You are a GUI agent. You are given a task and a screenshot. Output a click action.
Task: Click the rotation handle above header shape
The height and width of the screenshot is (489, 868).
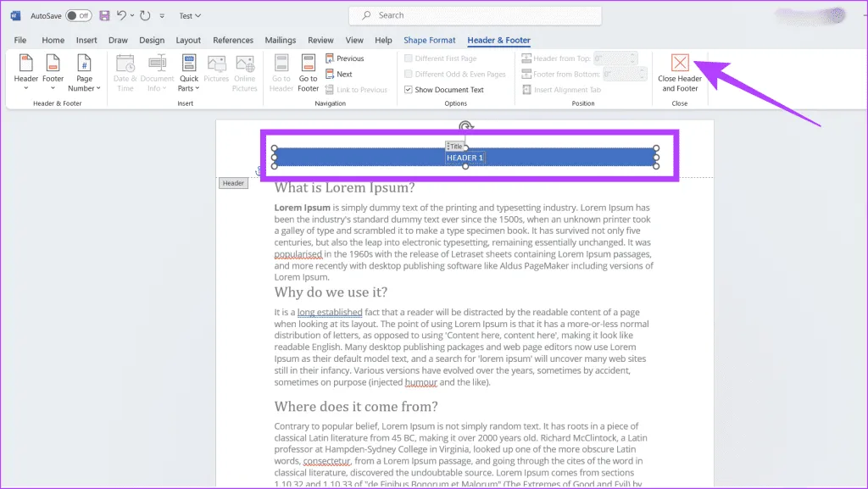[465, 126]
